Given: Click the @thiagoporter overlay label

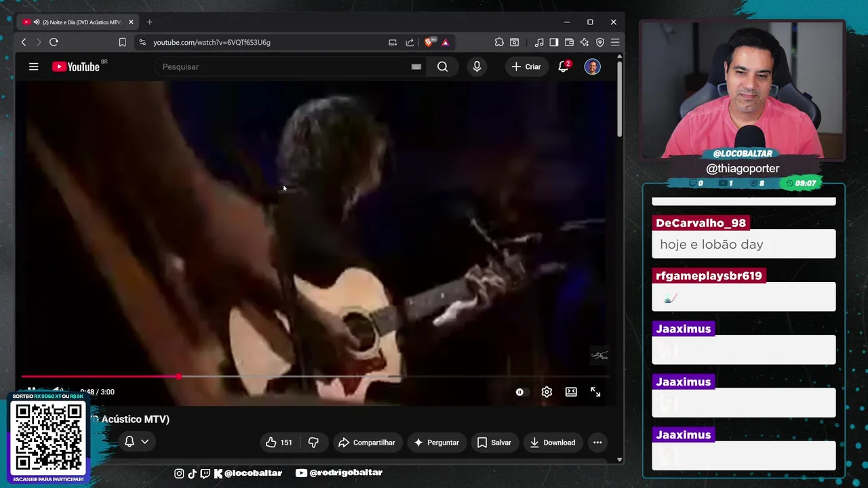Looking at the screenshot, I should (x=743, y=168).
